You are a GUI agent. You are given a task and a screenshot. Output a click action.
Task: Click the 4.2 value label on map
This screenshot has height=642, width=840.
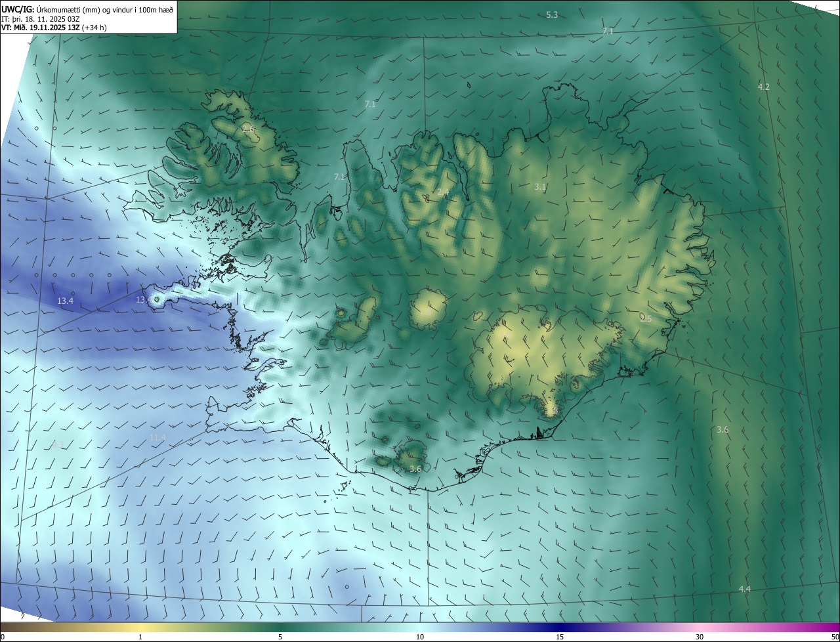pos(763,87)
